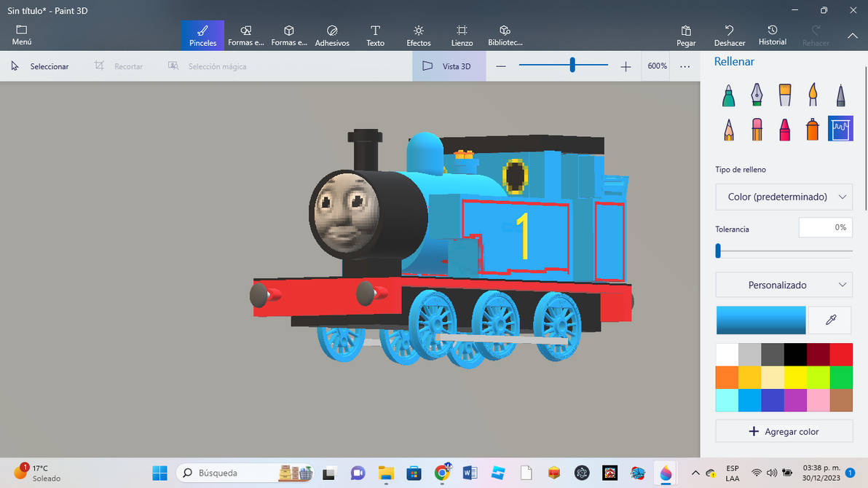Open the weather widget showing 17°C
Image resolution: width=868 pixels, height=488 pixels.
tap(38, 473)
